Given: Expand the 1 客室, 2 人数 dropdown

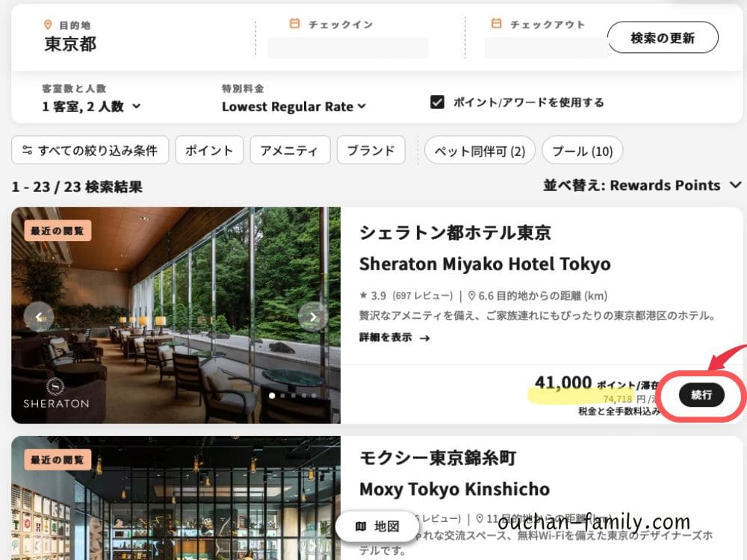Looking at the screenshot, I should pyautogui.click(x=91, y=106).
